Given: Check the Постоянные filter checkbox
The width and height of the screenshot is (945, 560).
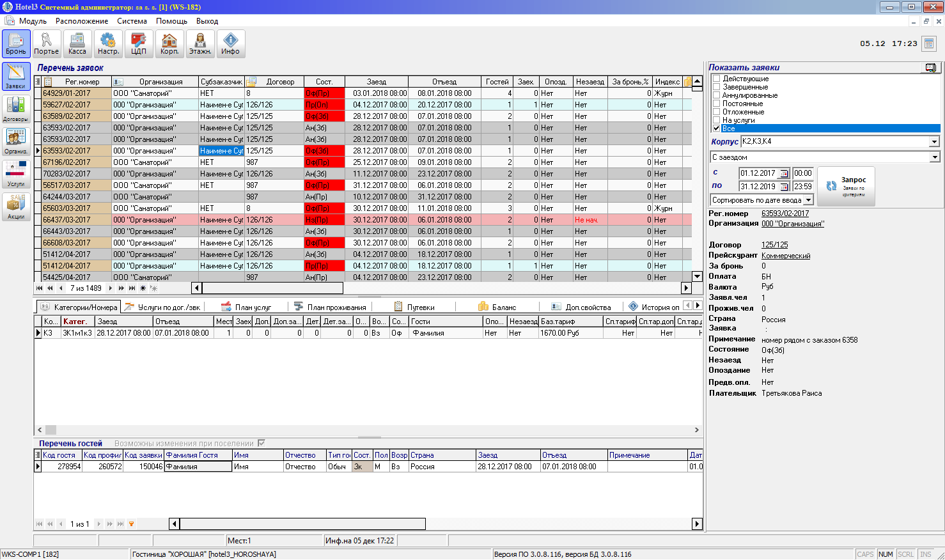Looking at the screenshot, I should 716,104.
